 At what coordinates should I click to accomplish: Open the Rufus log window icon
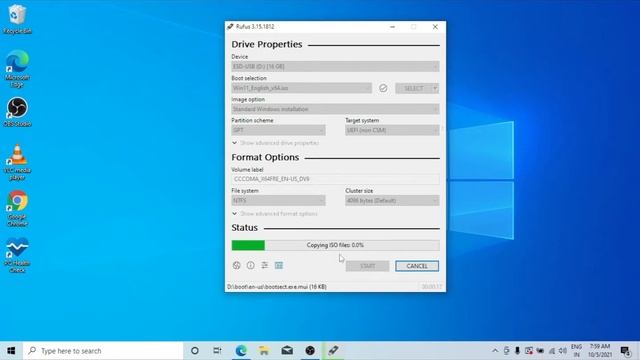[279, 265]
